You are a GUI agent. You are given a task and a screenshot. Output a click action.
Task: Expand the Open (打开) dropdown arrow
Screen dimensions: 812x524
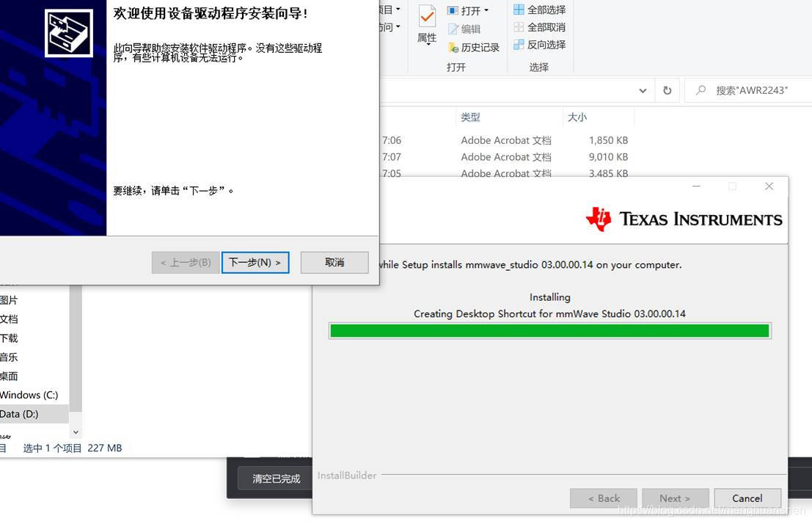486,10
